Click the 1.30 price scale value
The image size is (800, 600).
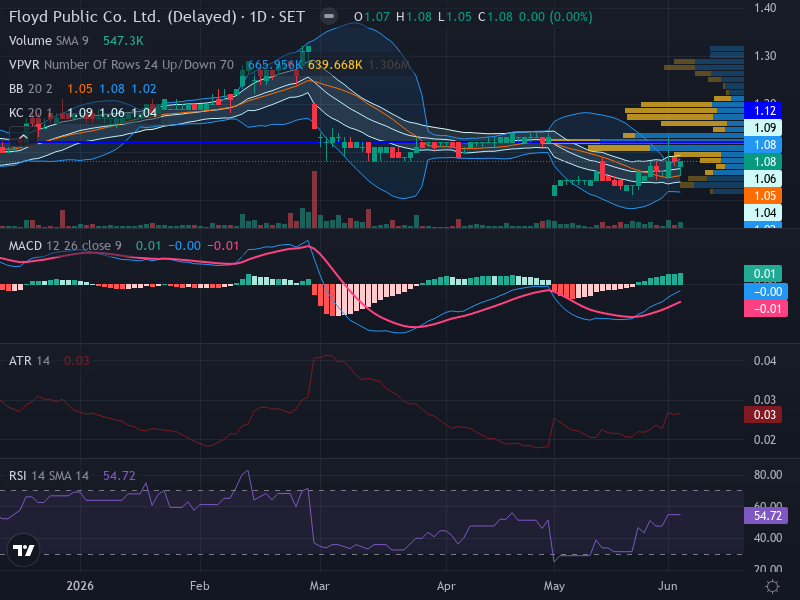click(765, 56)
